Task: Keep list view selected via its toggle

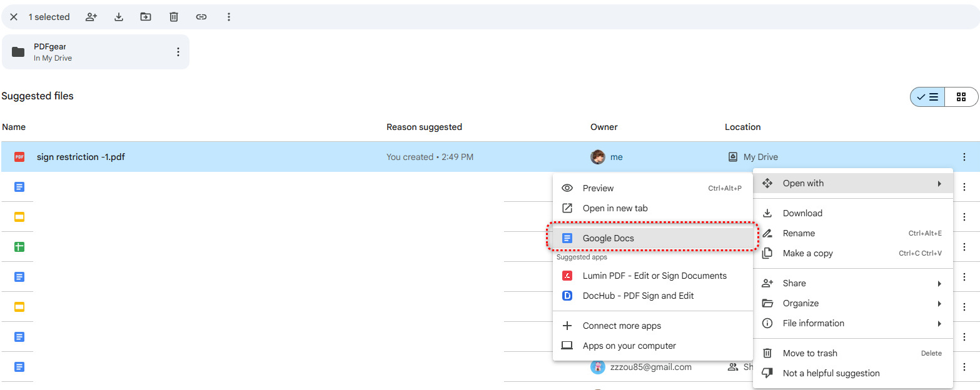Action: point(927,97)
